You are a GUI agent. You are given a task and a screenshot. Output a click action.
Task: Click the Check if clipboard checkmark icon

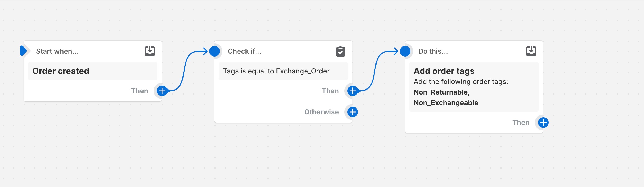point(341,51)
